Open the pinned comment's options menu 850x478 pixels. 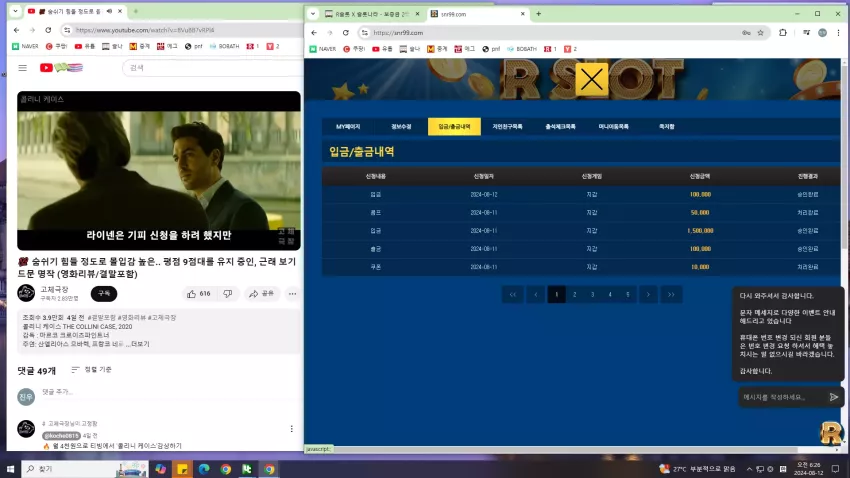point(292,429)
